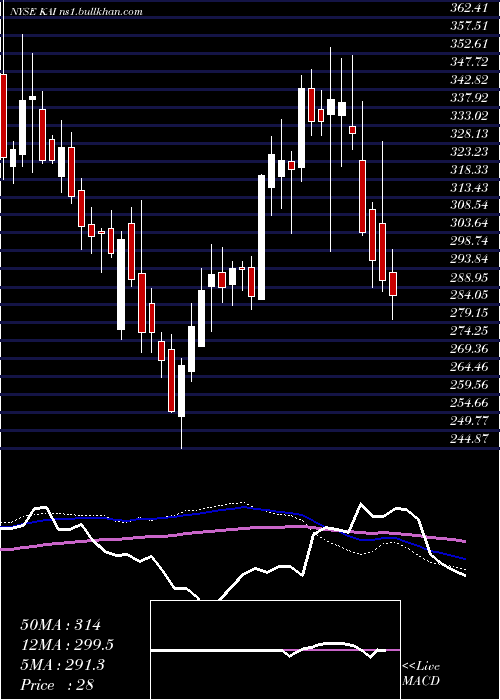The height and width of the screenshot is (700, 500).
Task: Click the 50MA : 314 readout
Action: pyautogui.click(x=61, y=625)
